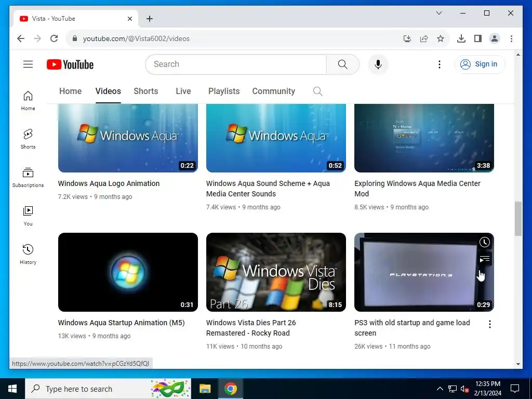This screenshot has width=532, height=399.
Task: Reload the page in Chrome
Action: pos(54,38)
